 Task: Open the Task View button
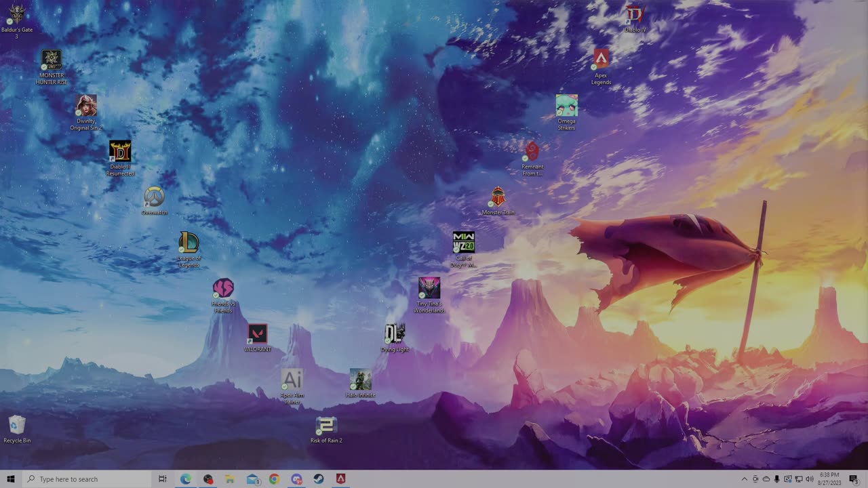(x=163, y=479)
